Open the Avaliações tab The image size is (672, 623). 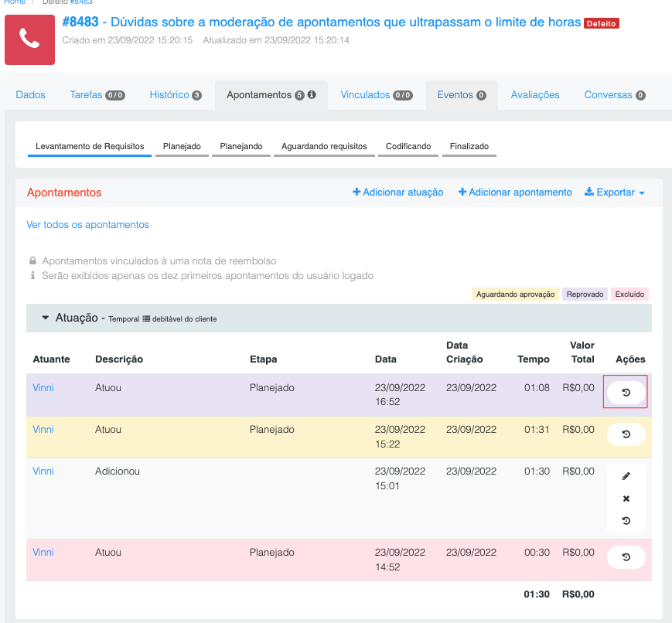535,95
